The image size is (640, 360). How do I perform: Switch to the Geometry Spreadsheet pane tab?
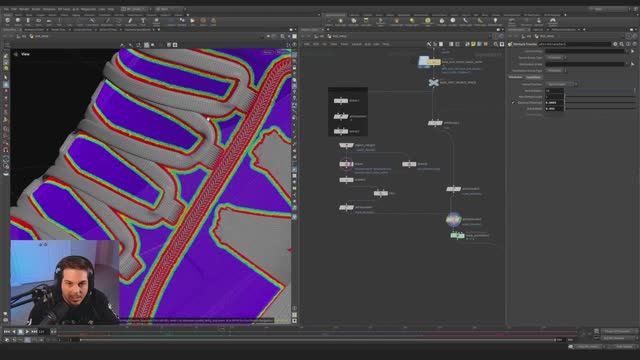point(137,30)
